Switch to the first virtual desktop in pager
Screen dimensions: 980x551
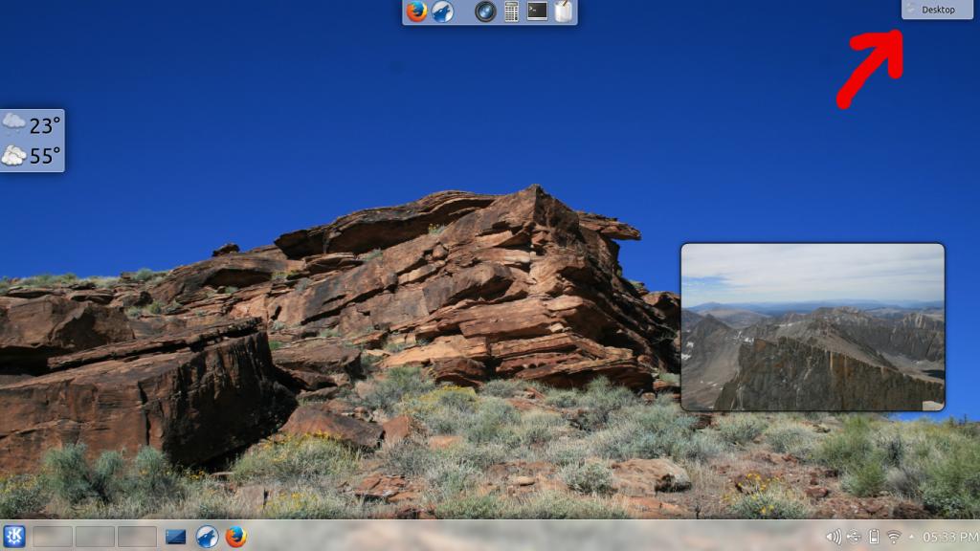[x=53, y=537]
